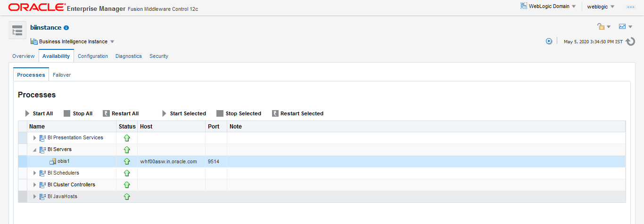Open the Configuration tab

click(x=93, y=56)
